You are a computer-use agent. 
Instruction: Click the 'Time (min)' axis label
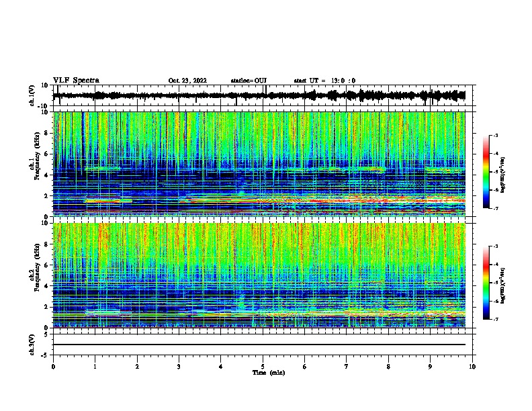269,373
